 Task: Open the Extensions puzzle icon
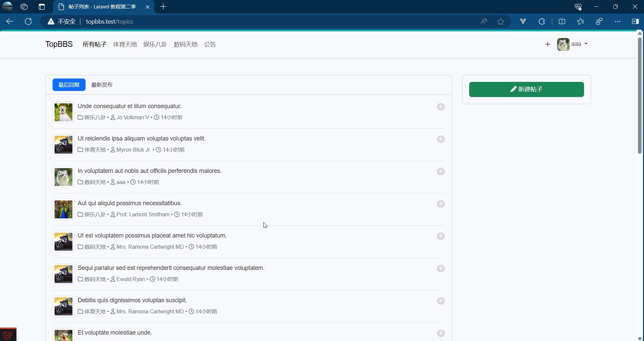click(542, 21)
